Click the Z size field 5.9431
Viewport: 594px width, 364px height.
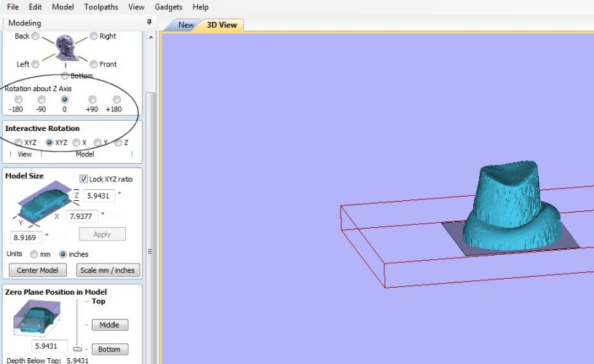[x=99, y=196]
